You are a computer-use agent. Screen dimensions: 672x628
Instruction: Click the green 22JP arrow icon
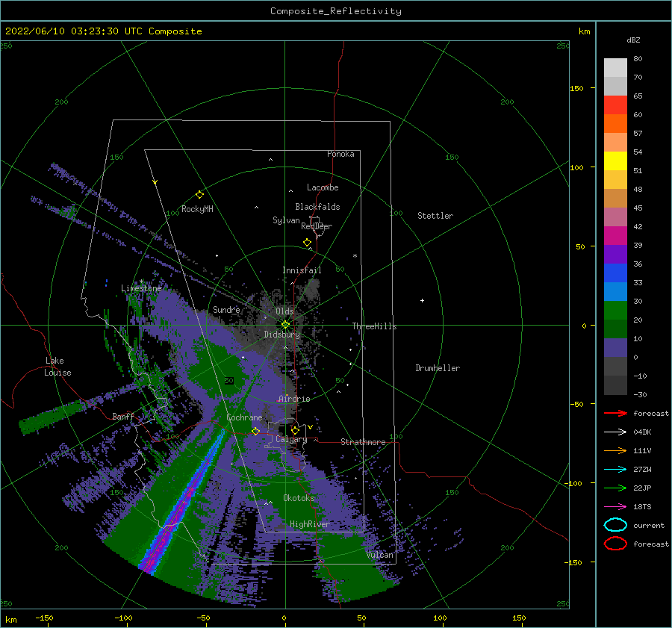coord(615,488)
